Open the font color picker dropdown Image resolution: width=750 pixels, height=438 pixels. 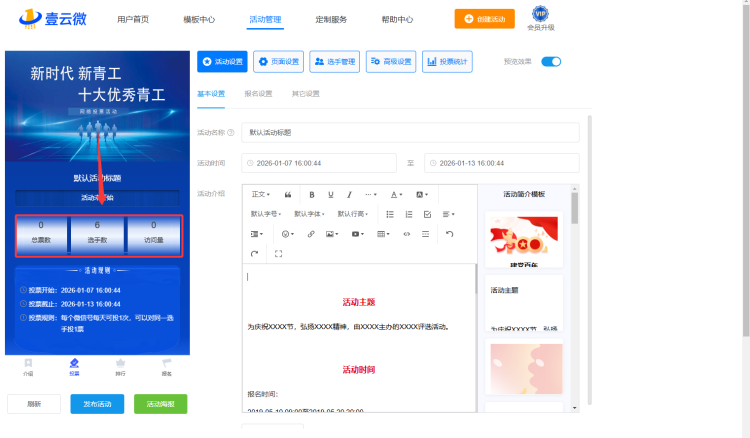coord(396,194)
